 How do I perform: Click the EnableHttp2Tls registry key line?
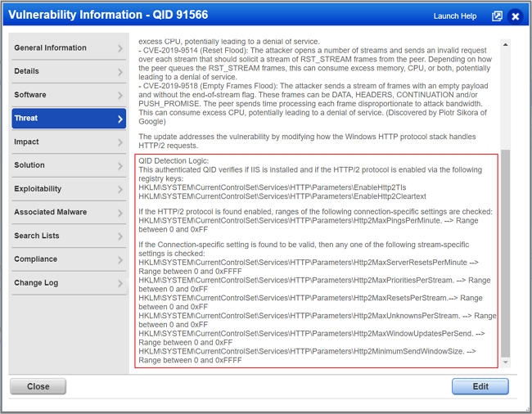273,187
